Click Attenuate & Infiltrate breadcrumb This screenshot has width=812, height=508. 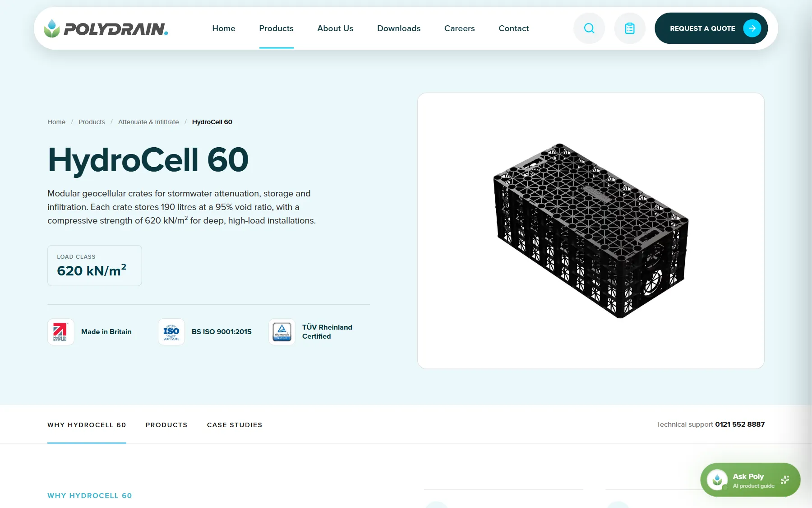tap(148, 122)
